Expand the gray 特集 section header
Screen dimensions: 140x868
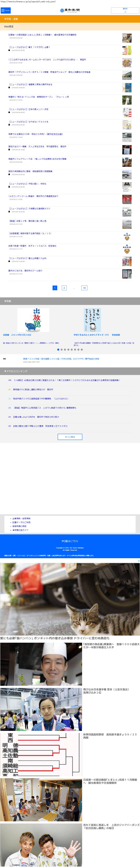[x=70, y=301]
